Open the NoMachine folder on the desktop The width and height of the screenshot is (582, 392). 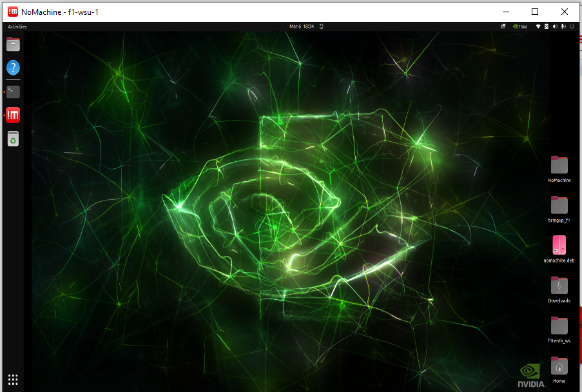(x=559, y=166)
